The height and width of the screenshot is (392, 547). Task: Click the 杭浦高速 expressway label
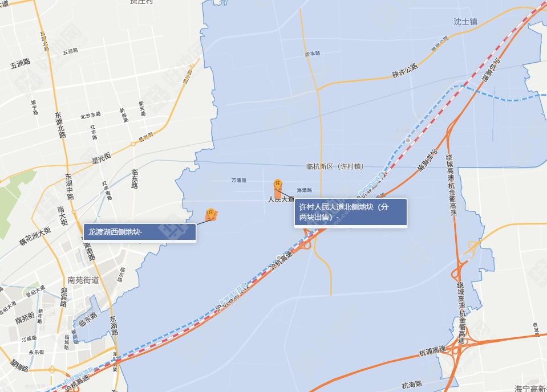[x=432, y=351]
